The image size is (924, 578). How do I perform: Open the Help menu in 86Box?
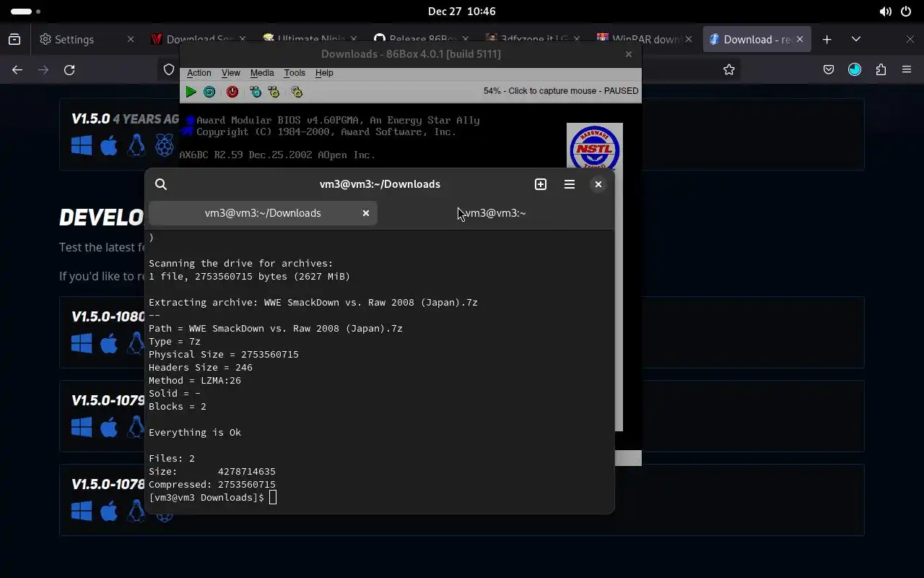[x=324, y=73]
